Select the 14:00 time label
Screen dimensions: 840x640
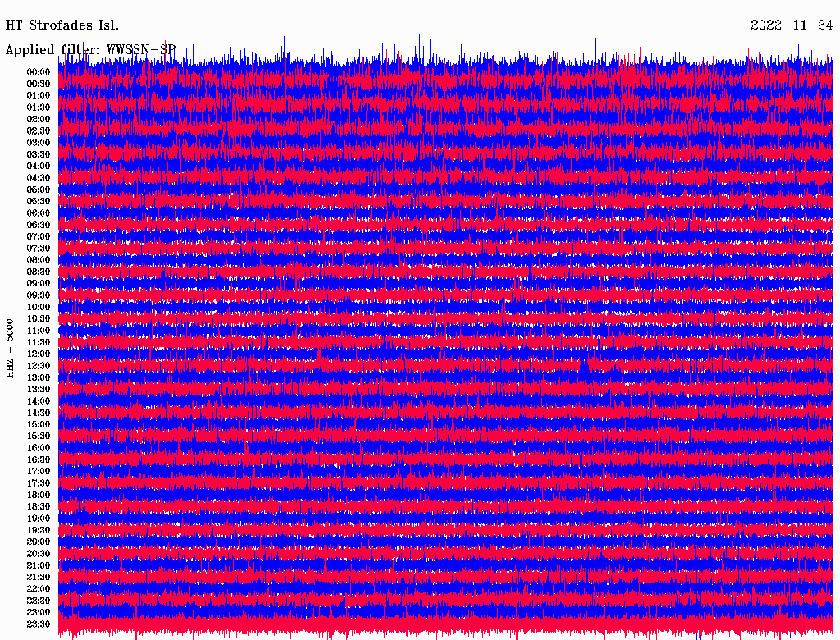tap(39, 401)
